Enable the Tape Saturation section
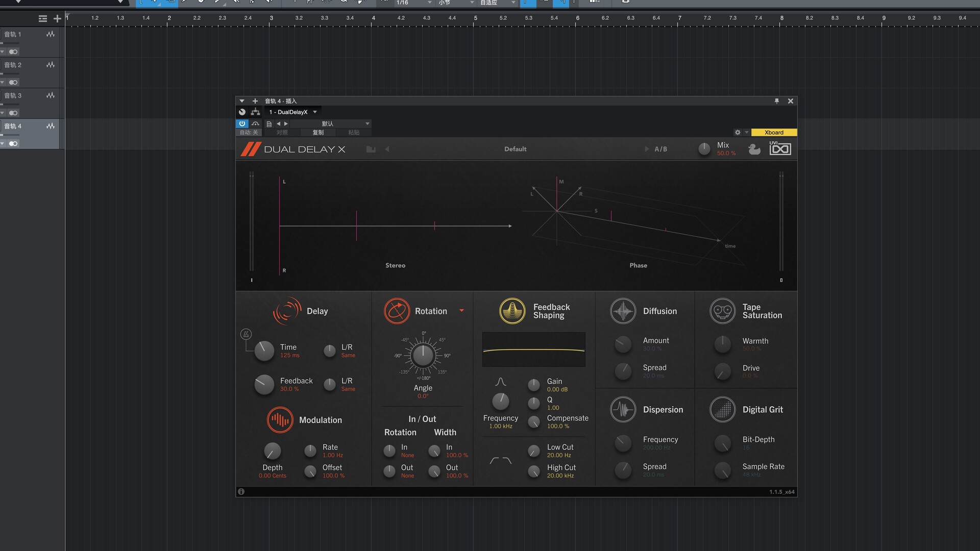This screenshot has height=551, width=980. pyautogui.click(x=723, y=311)
